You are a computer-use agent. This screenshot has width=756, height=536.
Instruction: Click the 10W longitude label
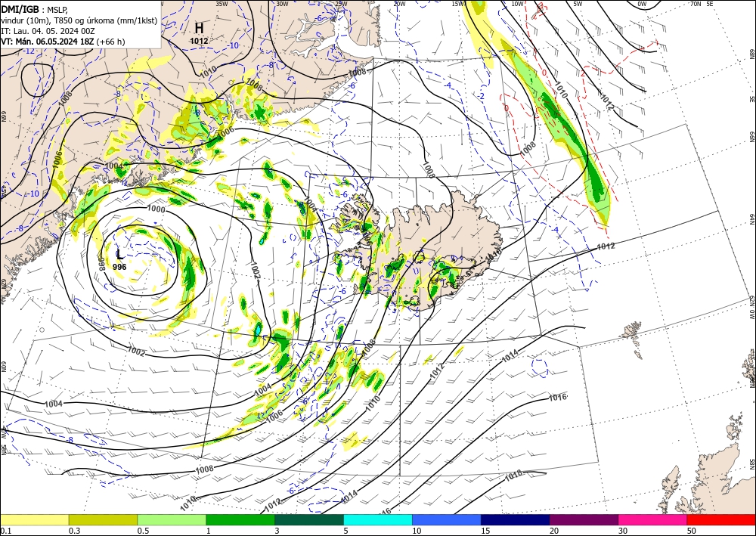pyautogui.click(x=517, y=4)
